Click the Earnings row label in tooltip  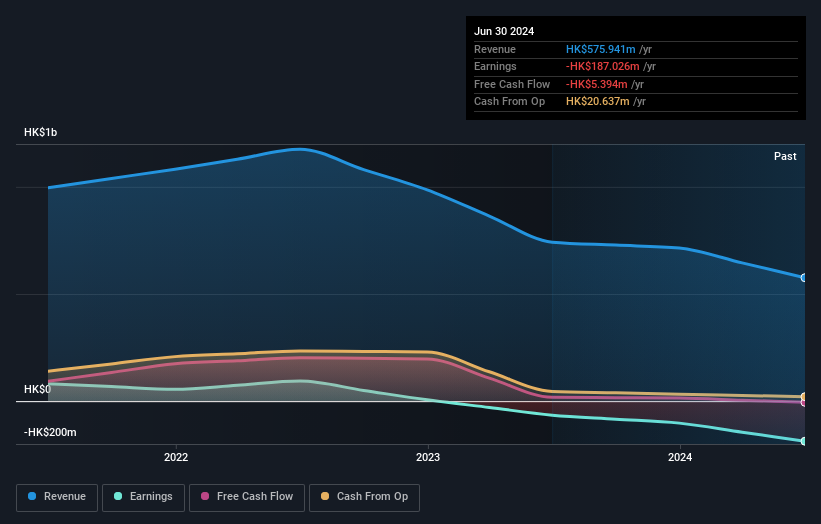coord(495,66)
